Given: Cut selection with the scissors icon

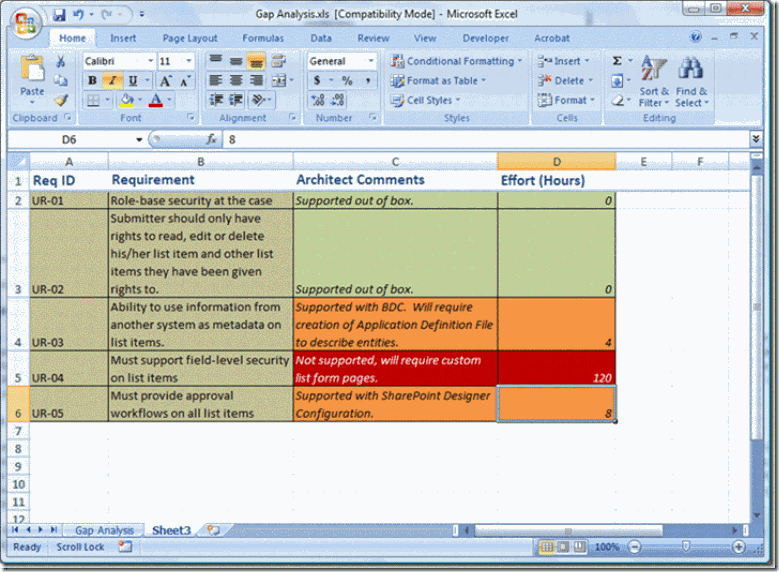Looking at the screenshot, I should pos(61,62).
